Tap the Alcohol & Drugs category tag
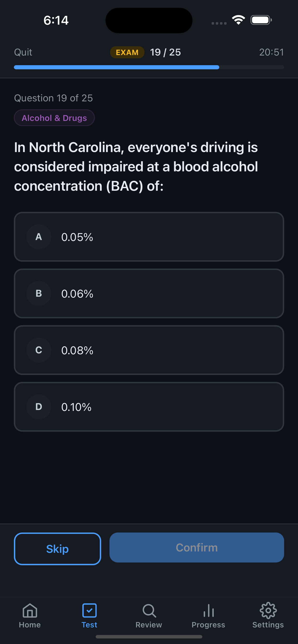Image resolution: width=298 pixels, height=644 pixels. click(54, 118)
